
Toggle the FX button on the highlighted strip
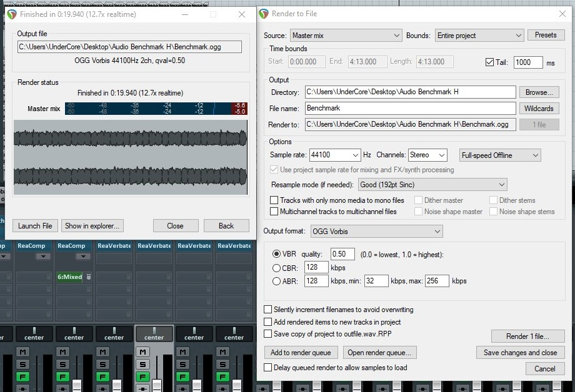tap(142, 376)
